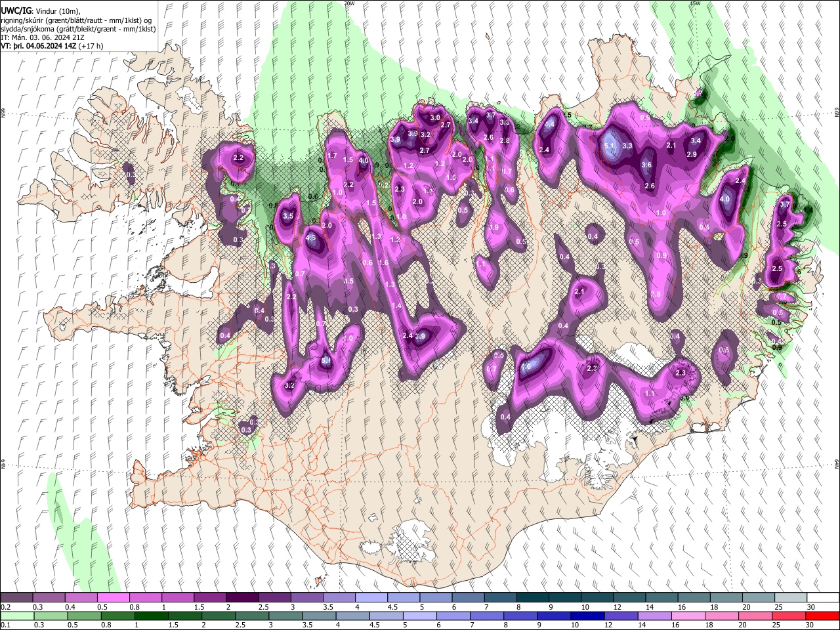This screenshot has height=630, width=840.
Task: Click the light lavender 4 swatch in upper legend row
Action: pos(371,598)
